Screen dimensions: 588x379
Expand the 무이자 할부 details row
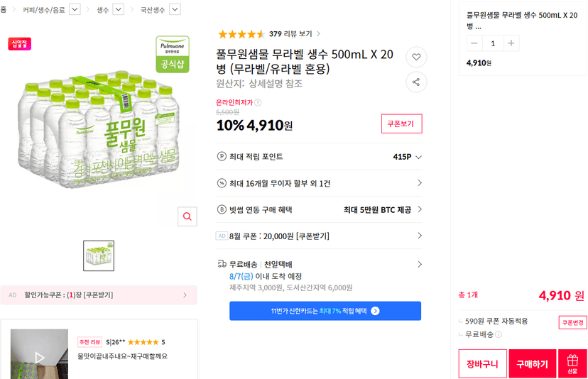pos(319,183)
